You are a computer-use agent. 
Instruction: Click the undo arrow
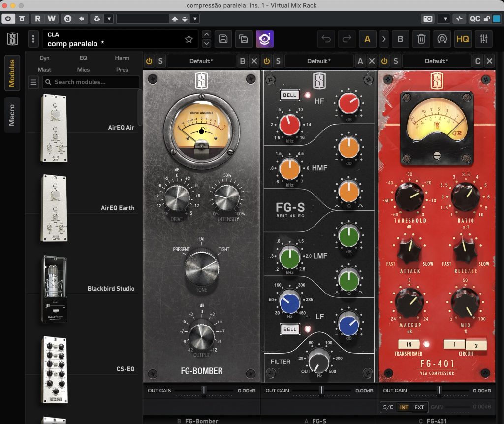click(x=325, y=39)
